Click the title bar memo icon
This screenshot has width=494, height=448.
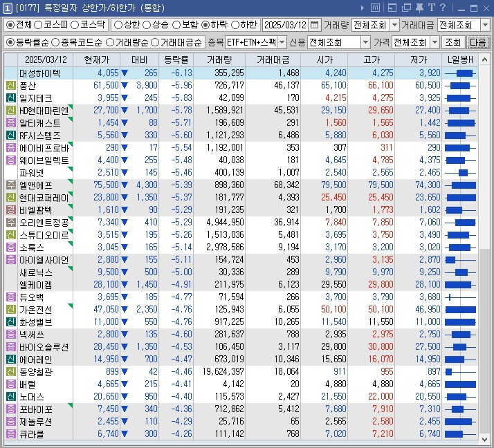[375, 8]
